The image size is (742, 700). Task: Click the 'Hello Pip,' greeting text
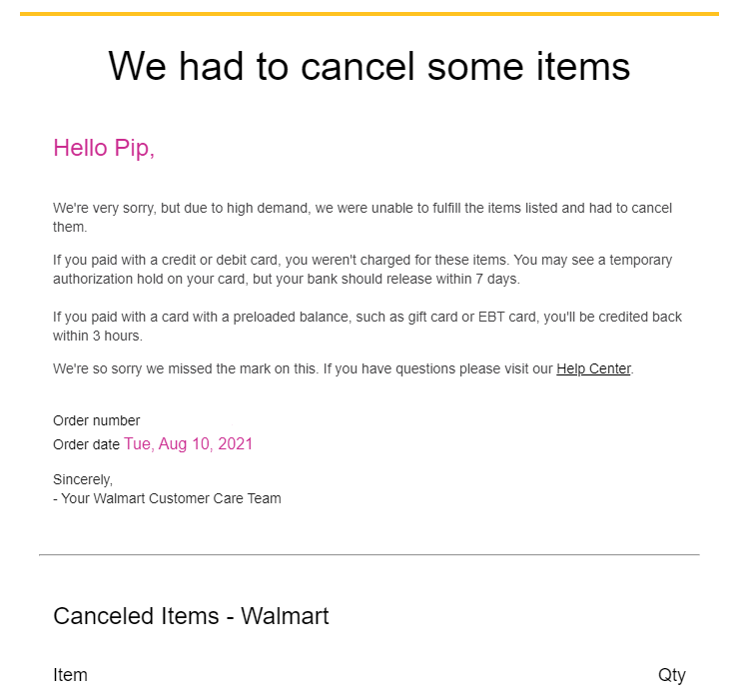pos(104,148)
